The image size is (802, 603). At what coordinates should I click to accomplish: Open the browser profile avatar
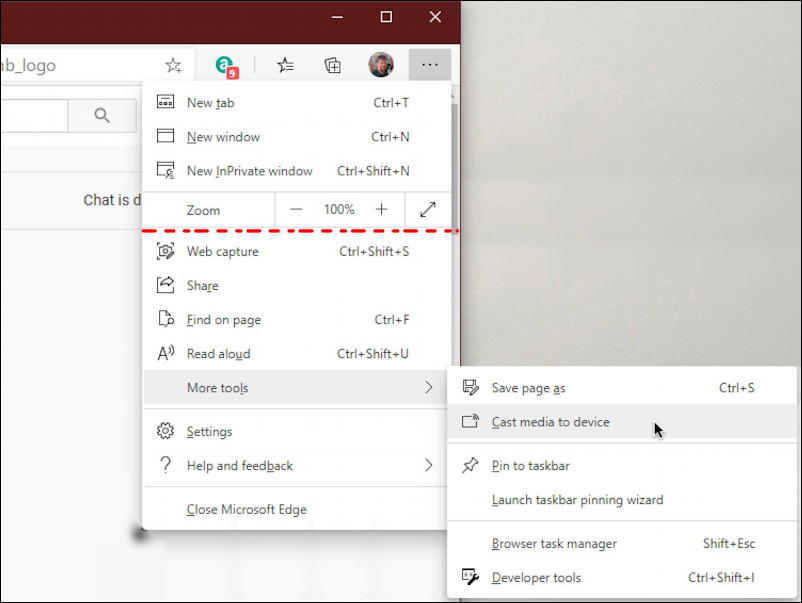381,64
